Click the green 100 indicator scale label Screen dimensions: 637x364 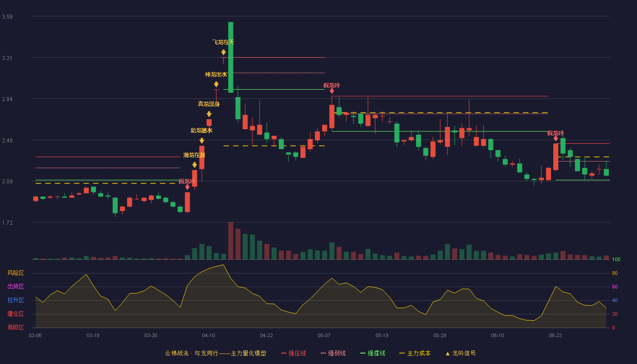click(x=616, y=260)
